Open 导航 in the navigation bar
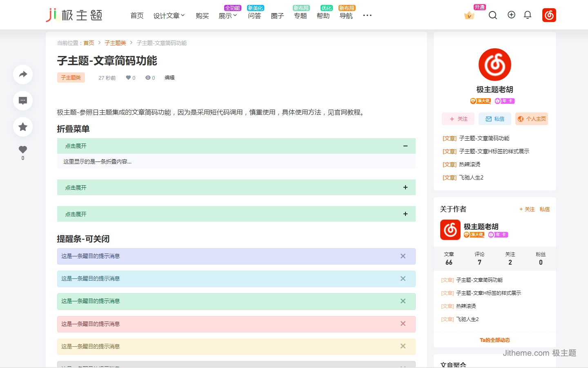 346,16
